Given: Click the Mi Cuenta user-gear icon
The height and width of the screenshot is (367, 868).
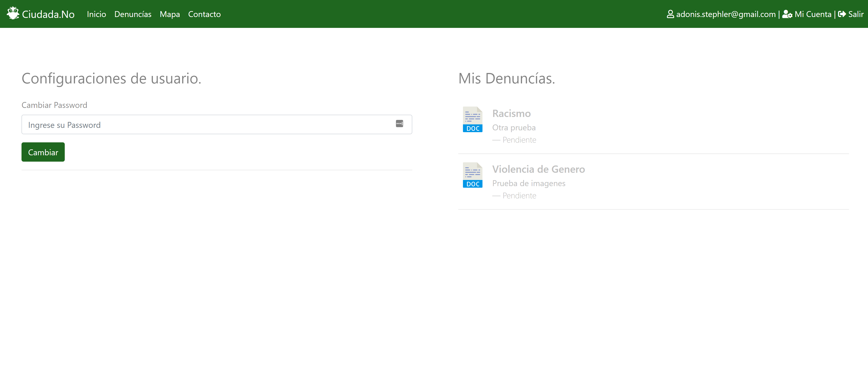Looking at the screenshot, I should click(787, 14).
